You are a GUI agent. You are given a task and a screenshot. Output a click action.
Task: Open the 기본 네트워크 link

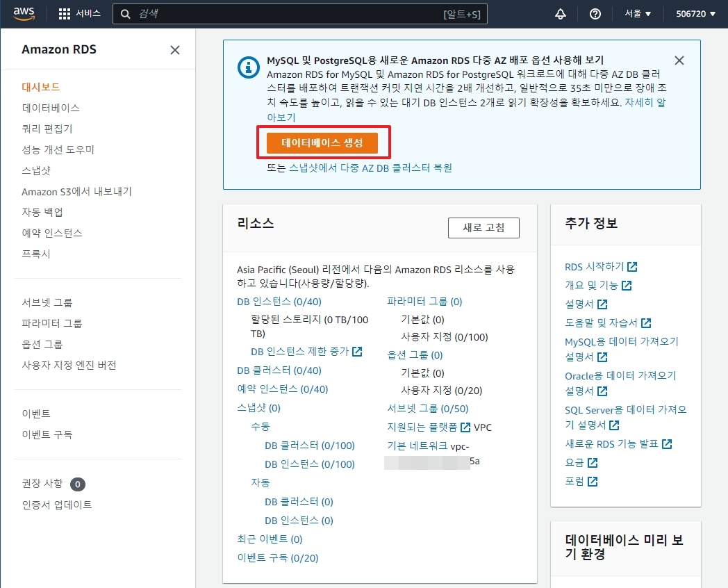(x=417, y=446)
